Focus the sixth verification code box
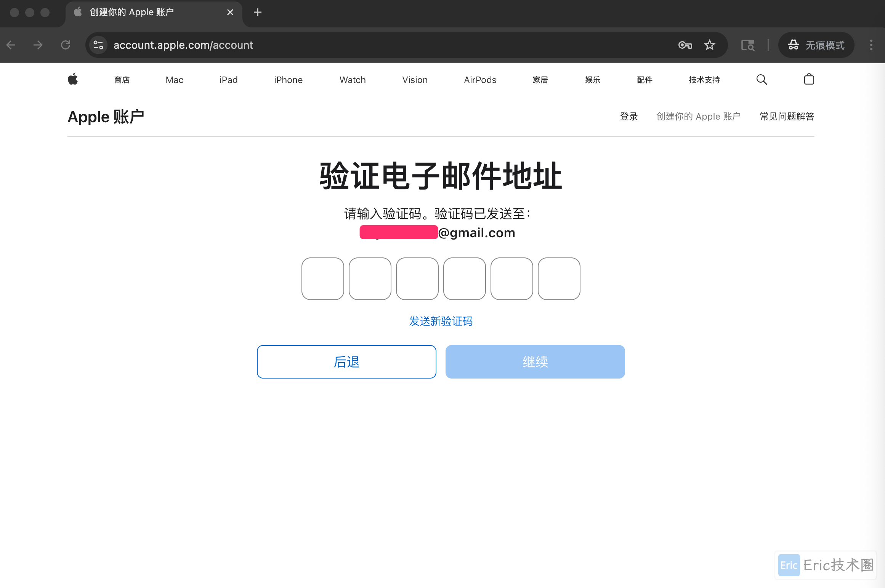The image size is (885, 588). 559,279
